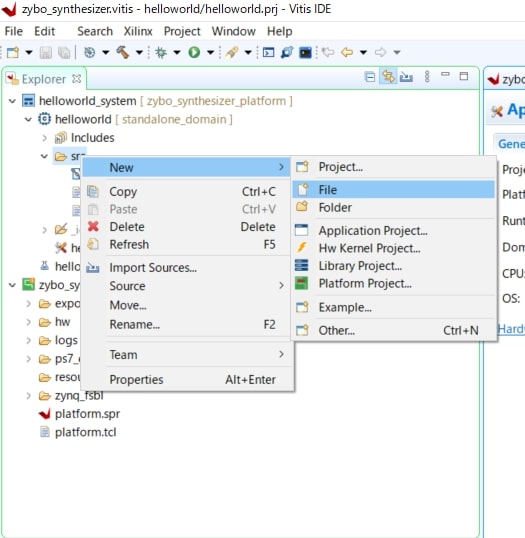Open the Debug dropdown arrow
The image size is (525, 538).
(x=177, y=52)
